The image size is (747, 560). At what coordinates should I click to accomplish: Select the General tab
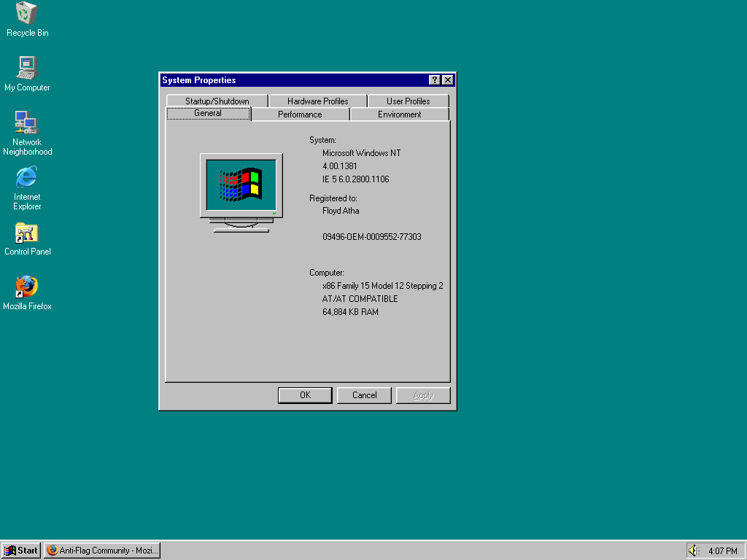[208, 114]
